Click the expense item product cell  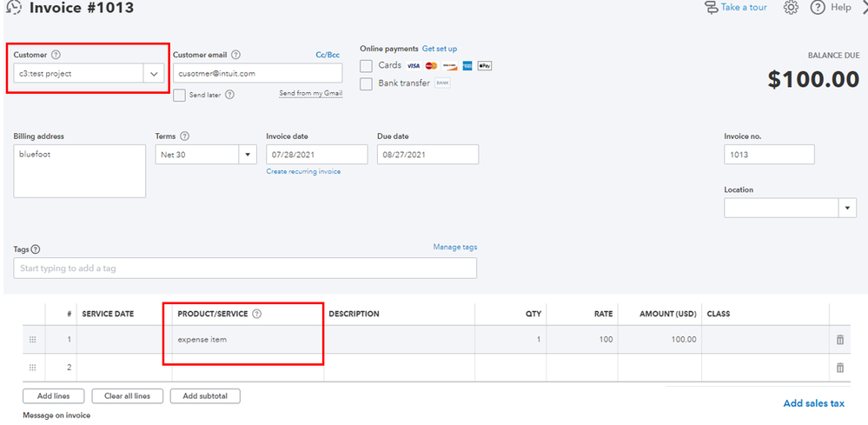pyautogui.click(x=248, y=340)
